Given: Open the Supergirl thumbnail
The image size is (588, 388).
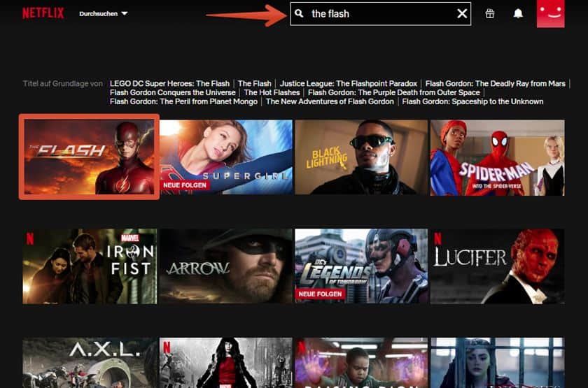Looking at the screenshot, I should pos(226,157).
